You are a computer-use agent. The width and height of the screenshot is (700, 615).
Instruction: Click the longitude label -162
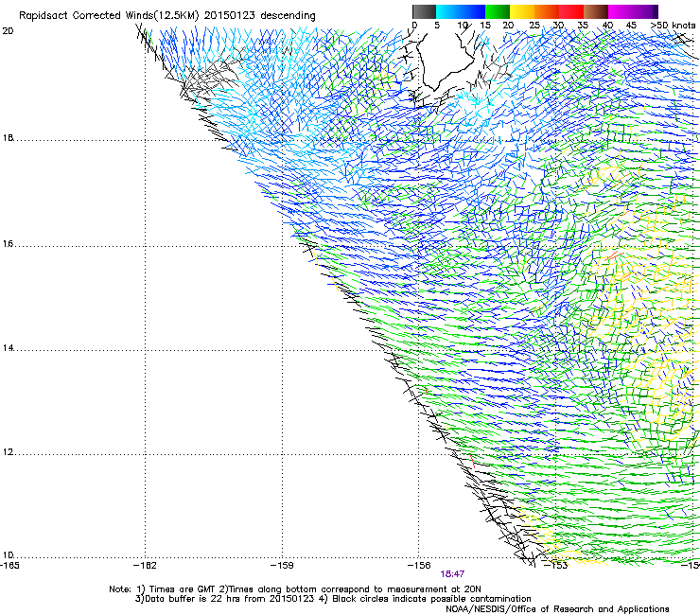point(146,566)
